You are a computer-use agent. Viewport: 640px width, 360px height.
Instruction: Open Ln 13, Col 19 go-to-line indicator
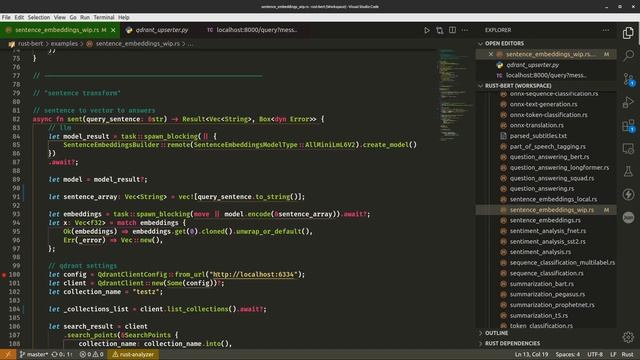tap(531, 354)
